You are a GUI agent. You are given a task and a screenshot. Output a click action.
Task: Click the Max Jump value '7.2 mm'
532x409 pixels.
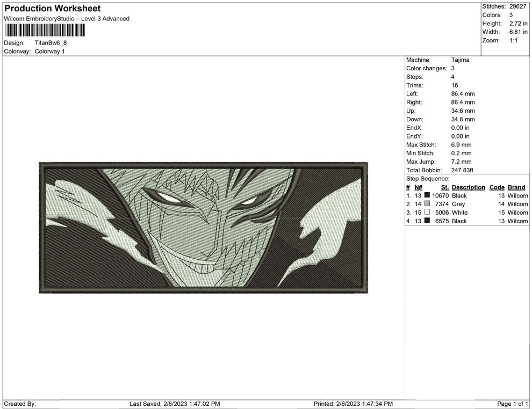[x=461, y=162]
